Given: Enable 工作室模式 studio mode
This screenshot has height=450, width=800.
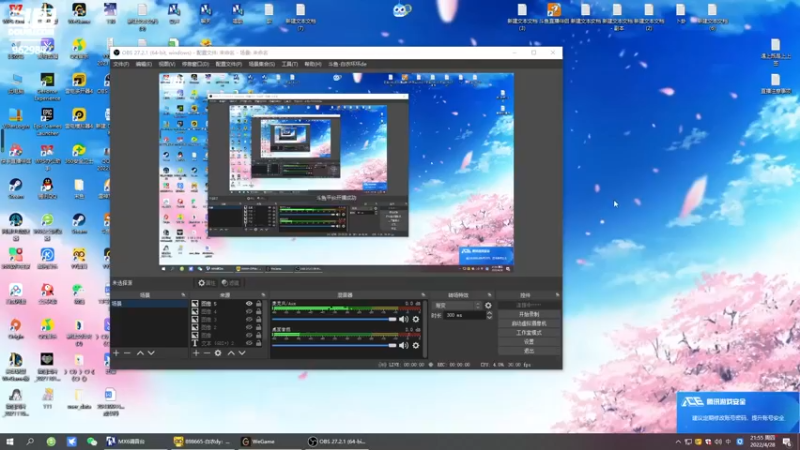Looking at the screenshot, I should pos(529,333).
